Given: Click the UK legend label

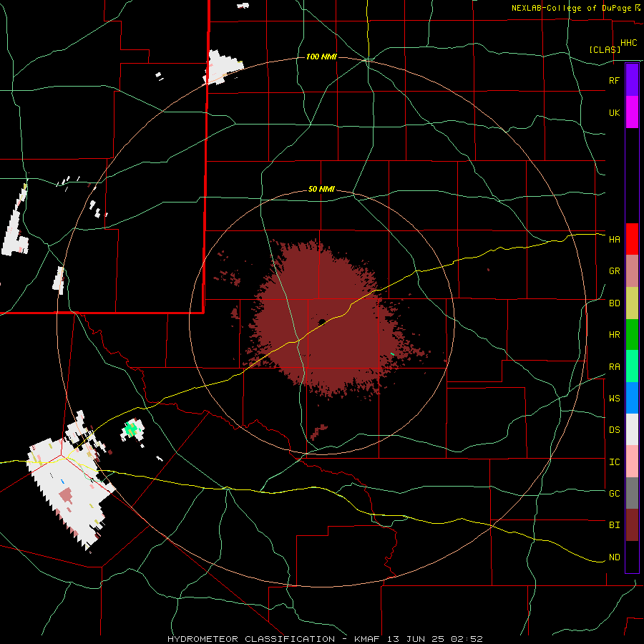Looking at the screenshot, I should click(x=614, y=112).
